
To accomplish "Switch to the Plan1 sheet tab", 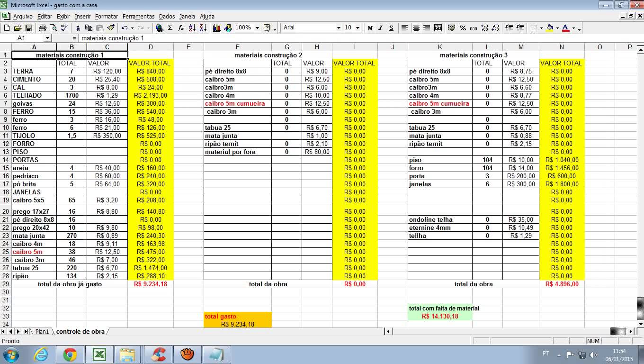I will coord(42,331).
